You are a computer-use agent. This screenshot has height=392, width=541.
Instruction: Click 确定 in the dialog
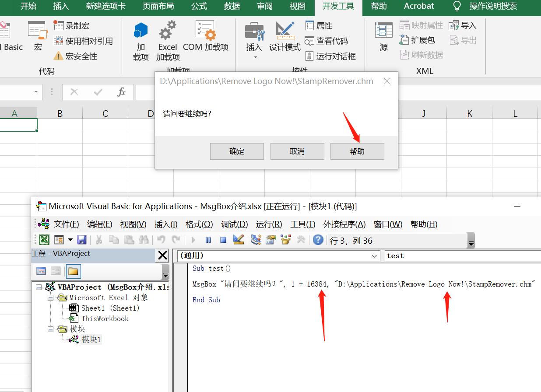(237, 151)
